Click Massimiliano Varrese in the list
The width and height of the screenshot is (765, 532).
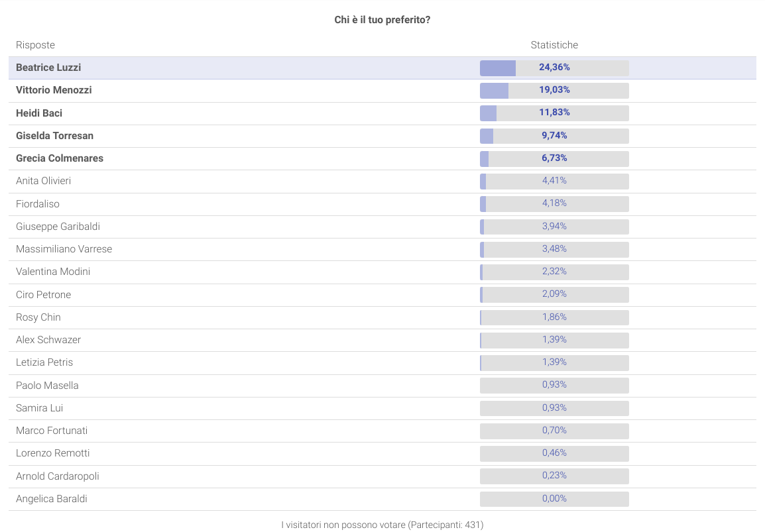[64, 249]
